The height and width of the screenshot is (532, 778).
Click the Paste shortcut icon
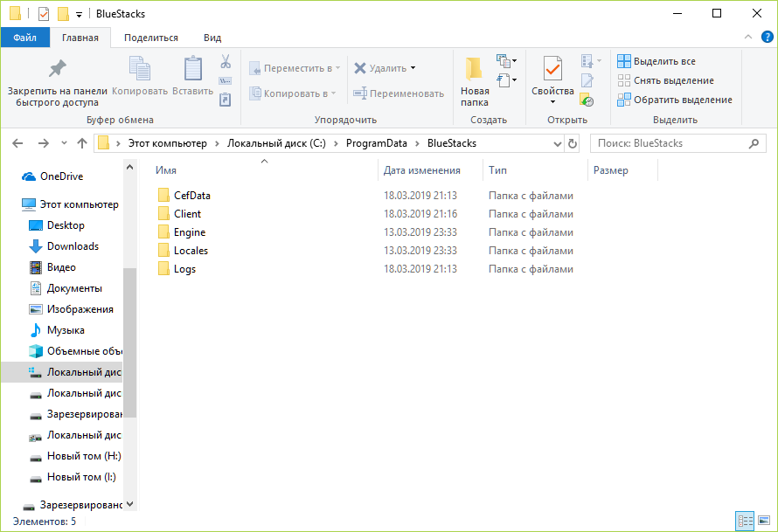pyautogui.click(x=226, y=100)
